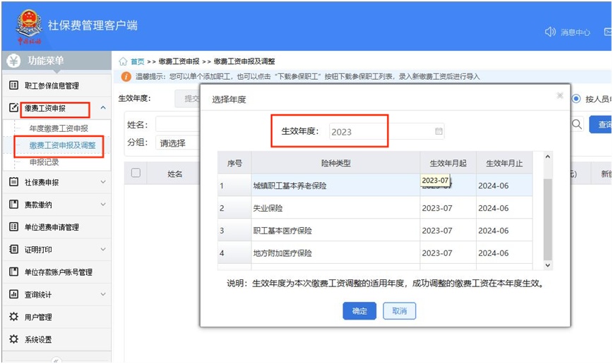Screen dimensions: 613x364
Task: Click the 序号 column header
Action: pyautogui.click(x=234, y=163)
